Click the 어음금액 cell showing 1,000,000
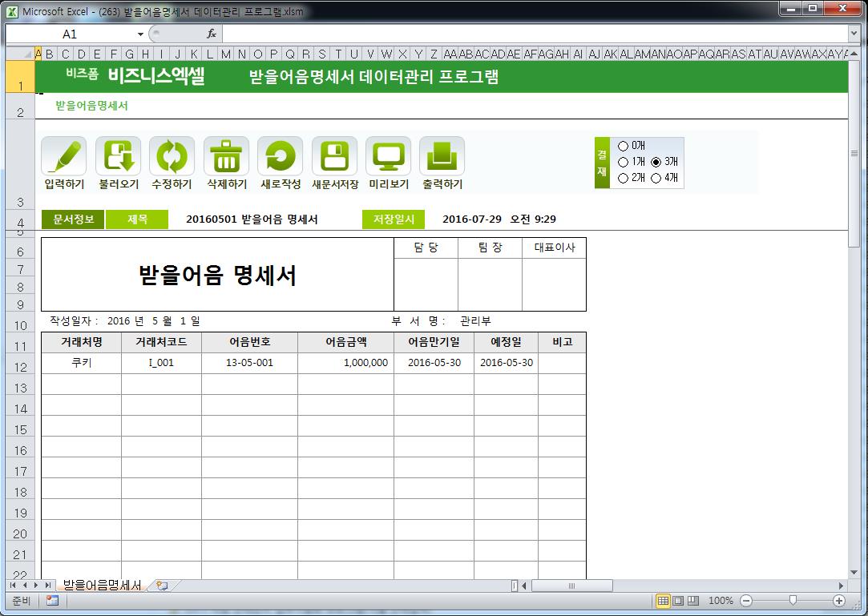 (345, 363)
